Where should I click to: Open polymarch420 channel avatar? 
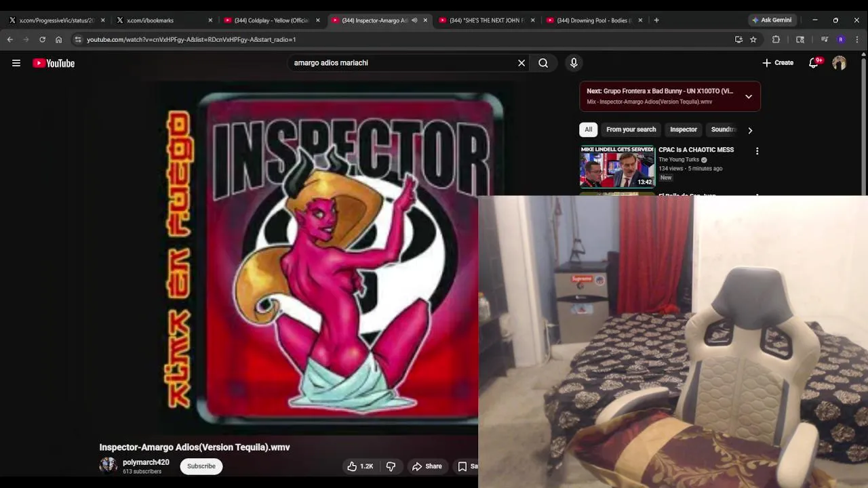[108, 466]
